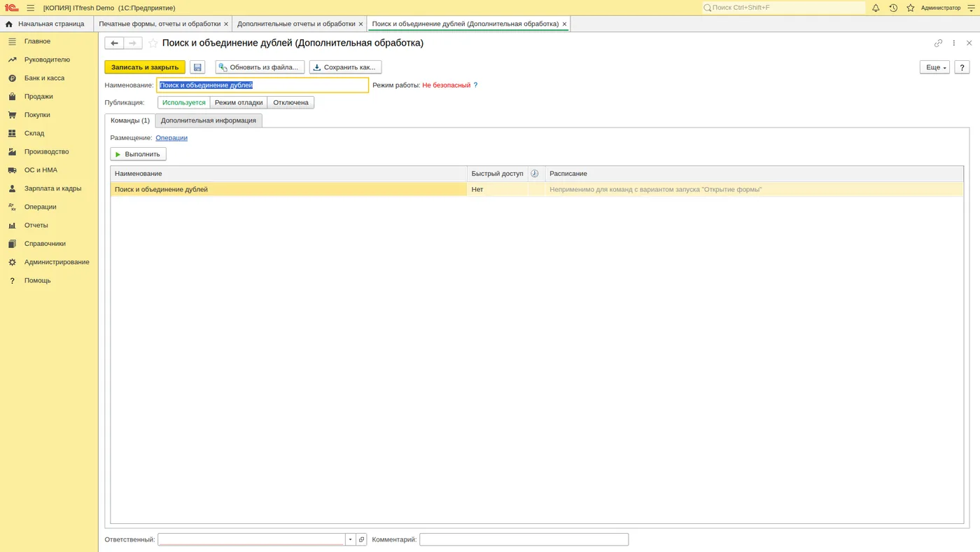Image resolution: width=980 pixels, height=552 pixels.
Task: Click the Комментарий input field
Action: [x=524, y=539]
